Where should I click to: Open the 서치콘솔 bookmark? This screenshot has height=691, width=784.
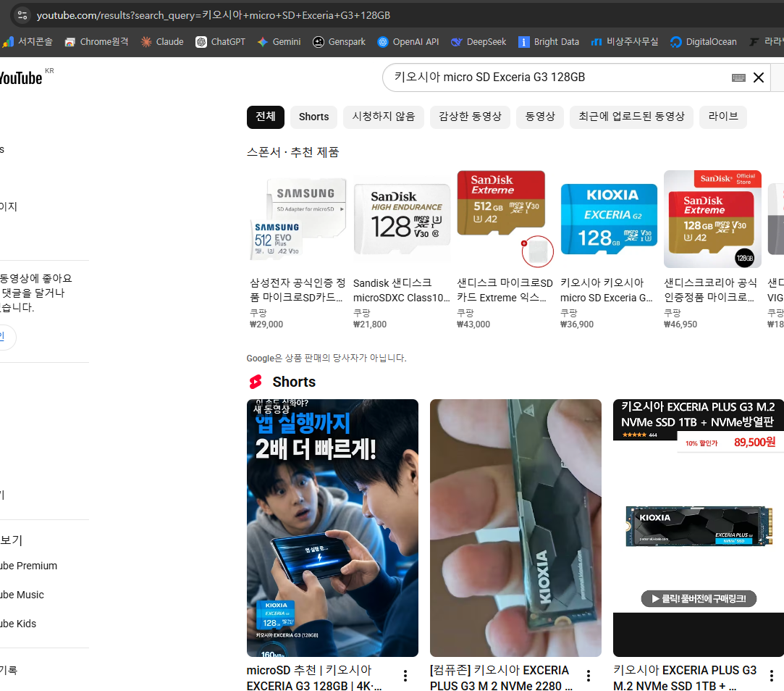tap(28, 41)
